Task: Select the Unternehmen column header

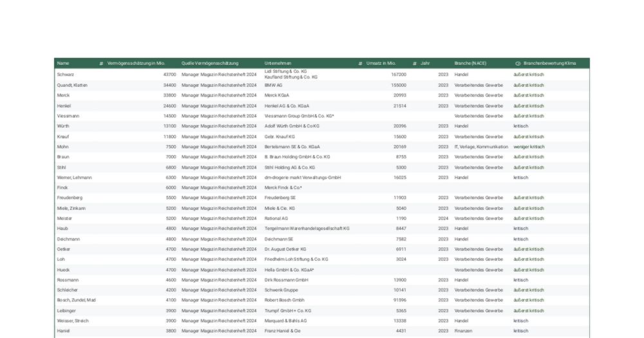Action: click(x=278, y=63)
